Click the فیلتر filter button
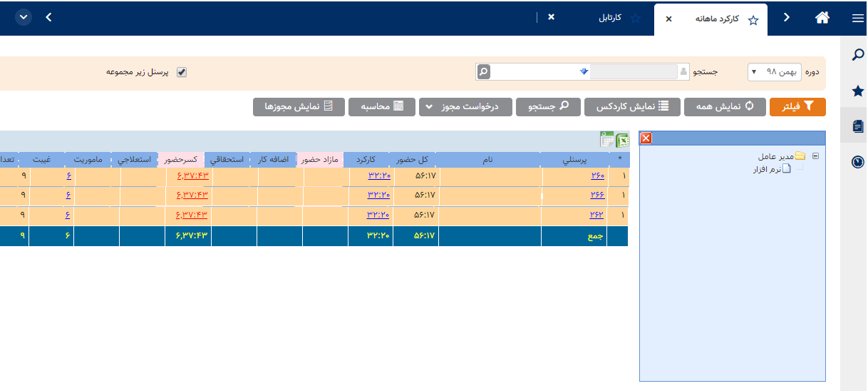The image size is (868, 391). (797, 107)
